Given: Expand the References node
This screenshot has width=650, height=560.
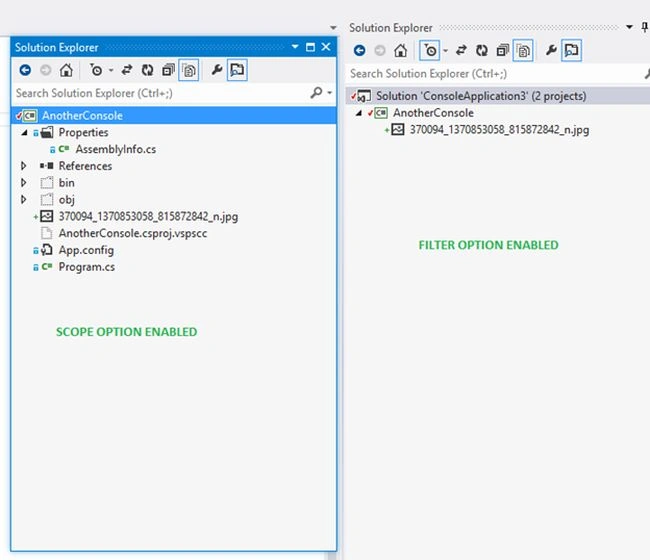Looking at the screenshot, I should coord(24,166).
